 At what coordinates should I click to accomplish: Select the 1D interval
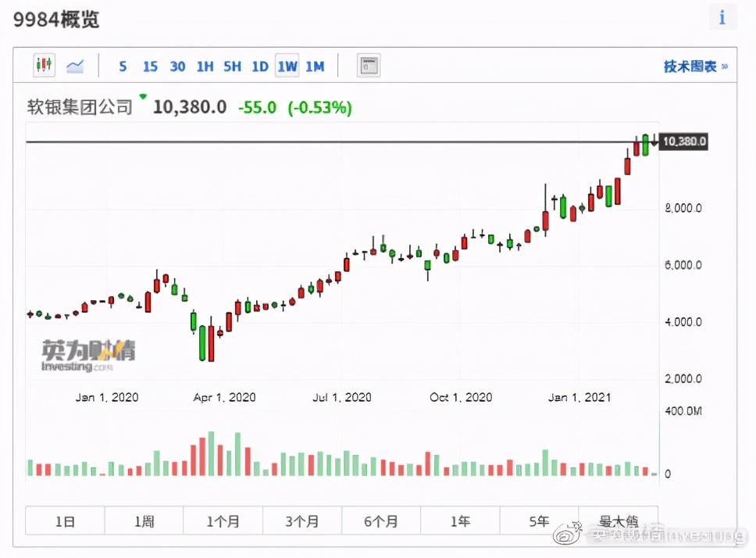coord(259,66)
